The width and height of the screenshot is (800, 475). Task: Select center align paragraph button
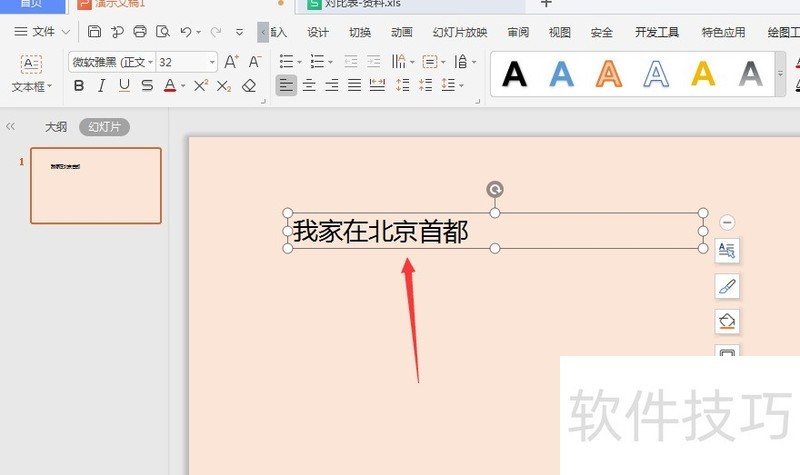coord(309,85)
